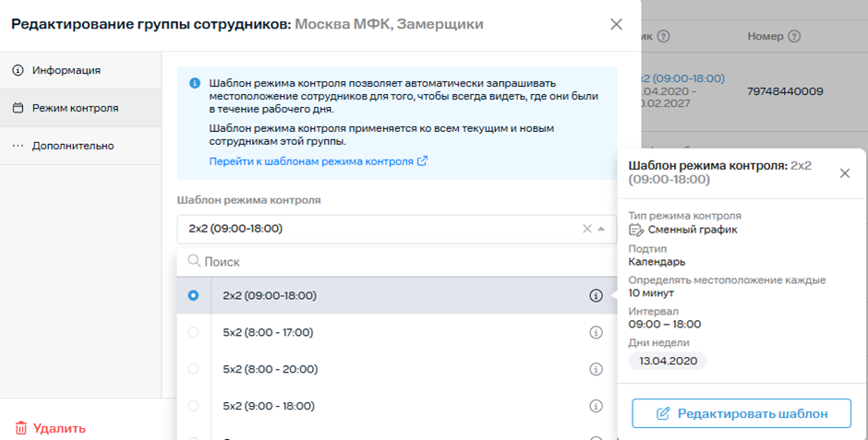The height and width of the screenshot is (440, 868).
Task: Choose the 5x2 (8:00 - 20:00) radio option
Action: coord(193,369)
